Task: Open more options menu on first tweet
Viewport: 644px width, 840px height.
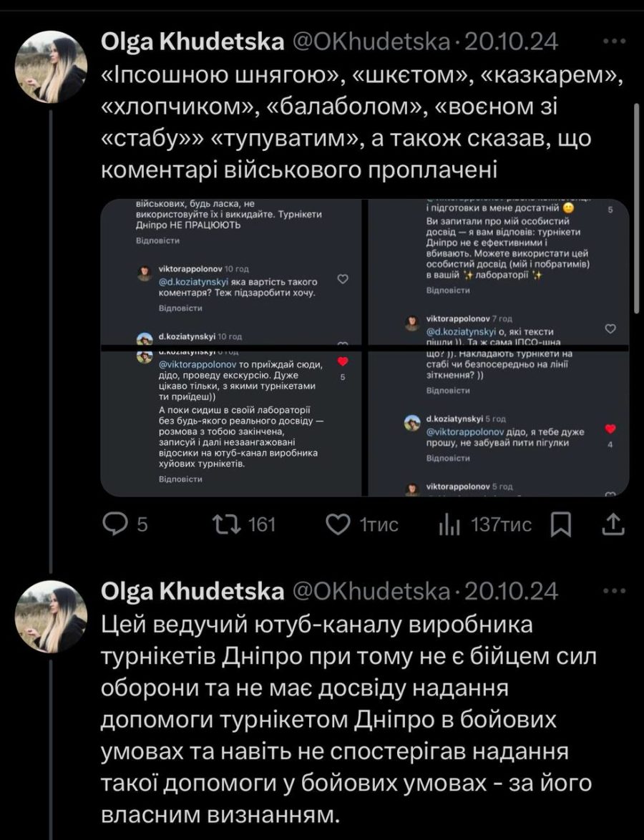Action: click(614, 41)
